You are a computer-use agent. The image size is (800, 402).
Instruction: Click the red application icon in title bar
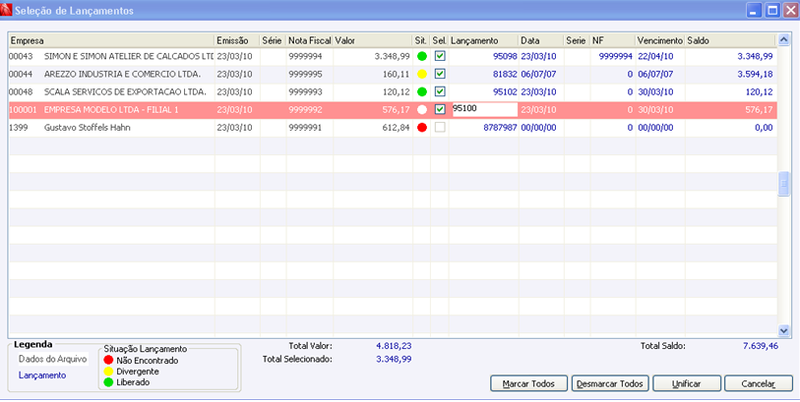[6, 10]
